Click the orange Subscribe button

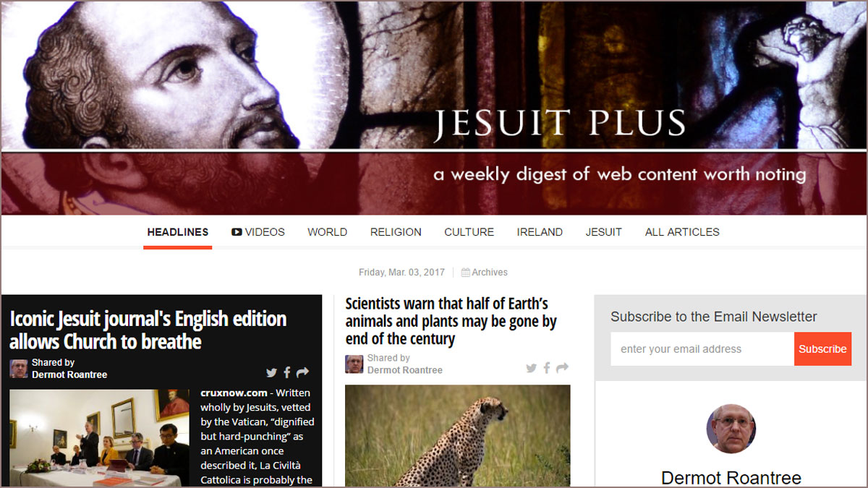(822, 349)
